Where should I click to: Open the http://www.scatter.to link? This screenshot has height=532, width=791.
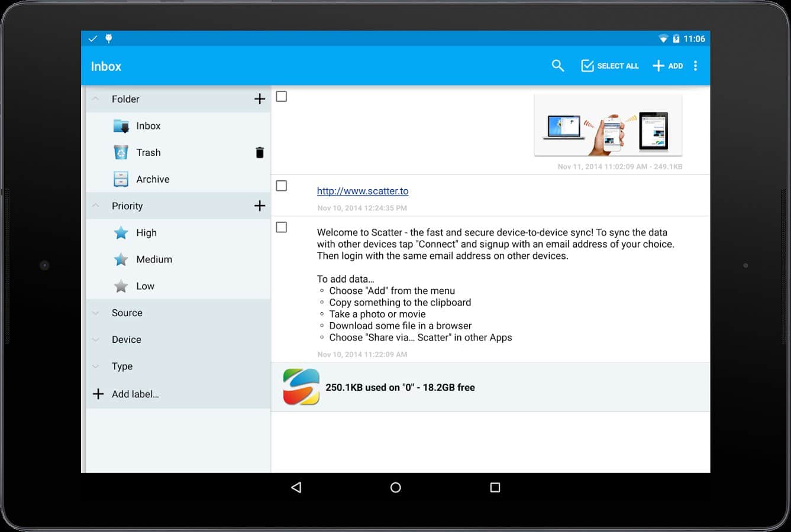(x=362, y=191)
